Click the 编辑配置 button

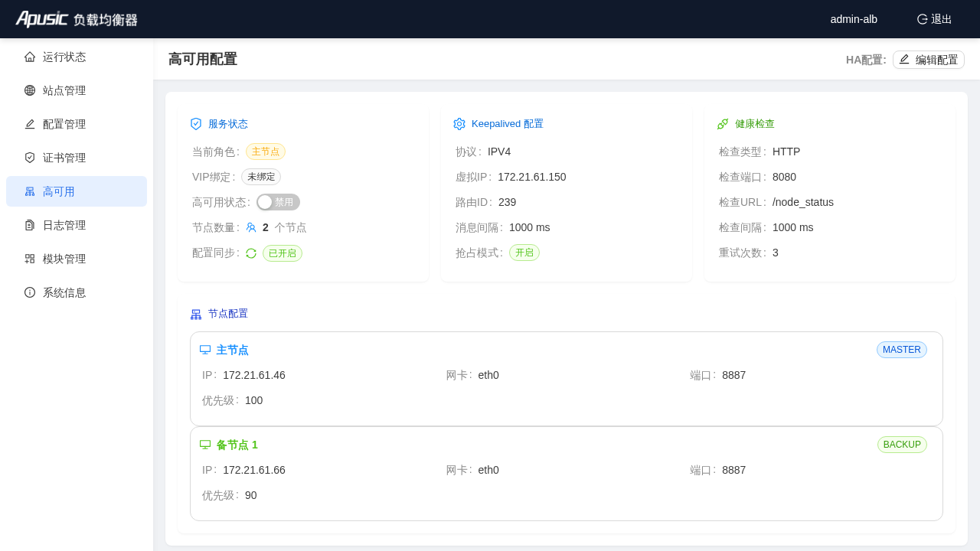point(929,60)
